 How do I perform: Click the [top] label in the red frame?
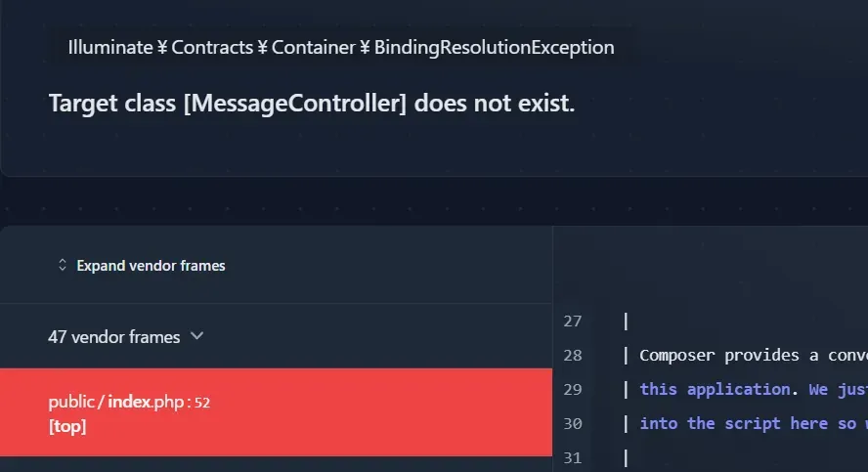click(67, 426)
